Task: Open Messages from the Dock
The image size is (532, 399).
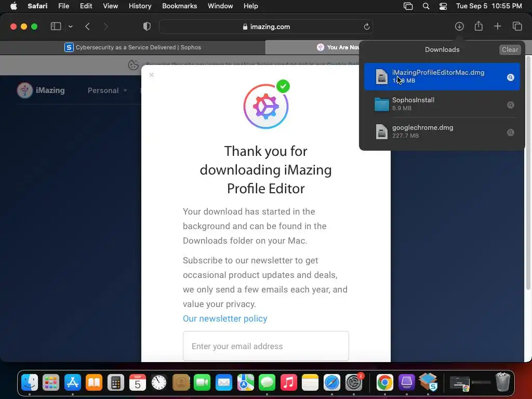Action: pyautogui.click(x=267, y=383)
